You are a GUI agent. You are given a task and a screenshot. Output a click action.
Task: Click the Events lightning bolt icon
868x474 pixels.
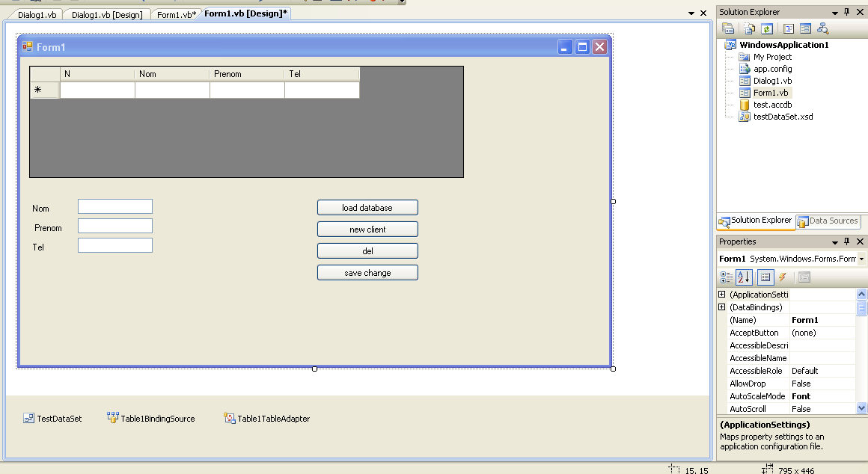783,277
